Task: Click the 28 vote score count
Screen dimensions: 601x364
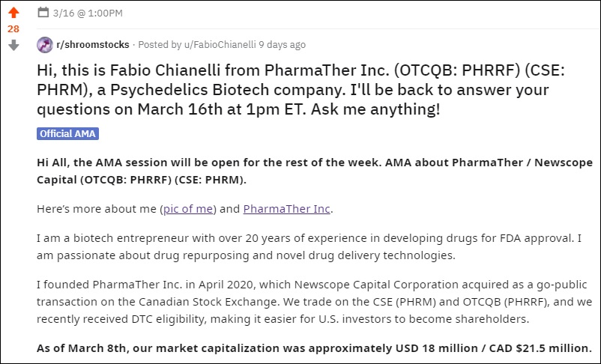Action: tap(13, 28)
